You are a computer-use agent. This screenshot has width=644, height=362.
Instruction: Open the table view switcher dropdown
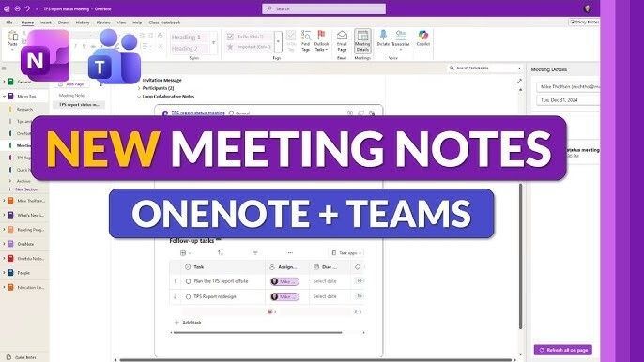(186, 253)
